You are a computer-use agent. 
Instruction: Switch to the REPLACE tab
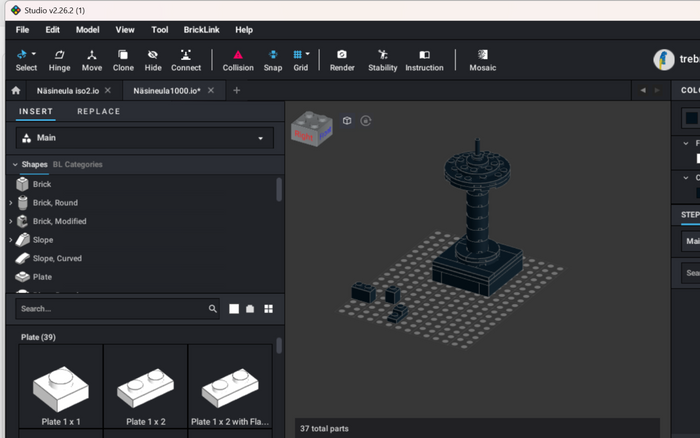click(99, 112)
